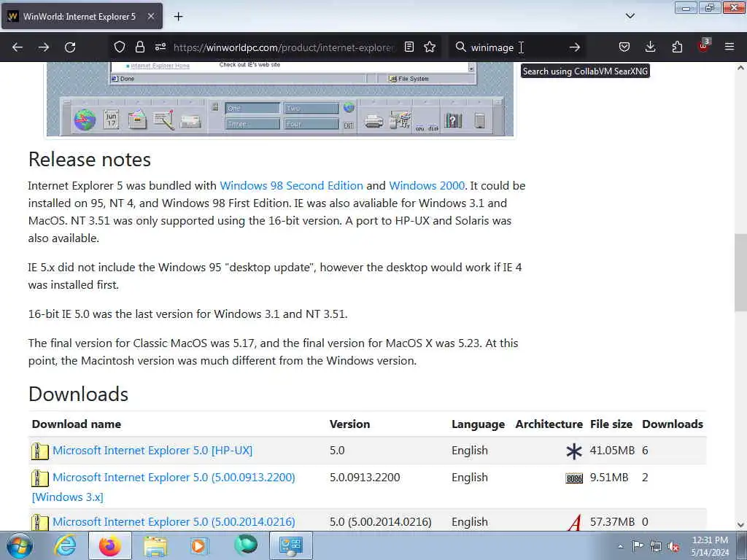Reload the current page
747x560 pixels.
point(70,47)
